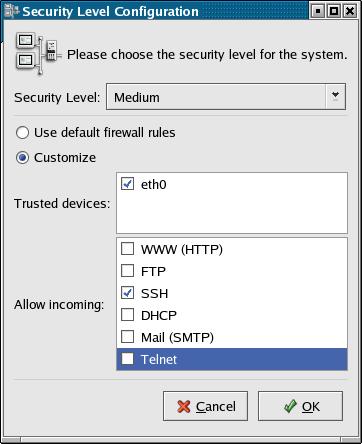Screen dimensions: 362x444
Task: Open the window menu icon in title bar
Action: tap(12, 12)
